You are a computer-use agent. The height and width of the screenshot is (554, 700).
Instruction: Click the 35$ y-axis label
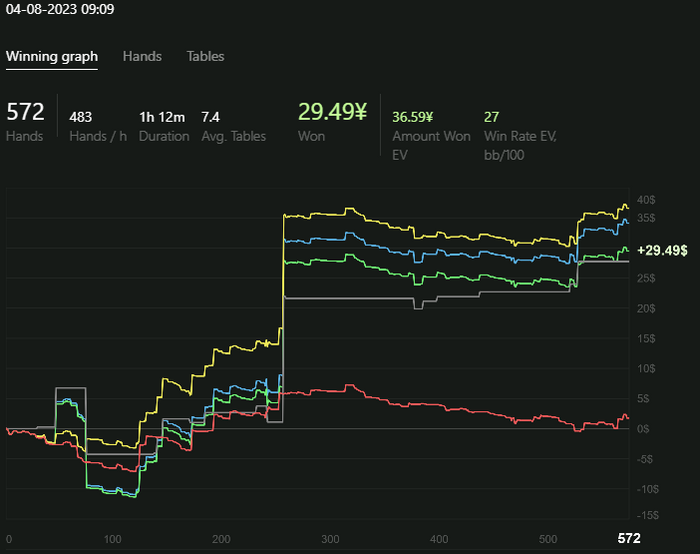point(646,218)
